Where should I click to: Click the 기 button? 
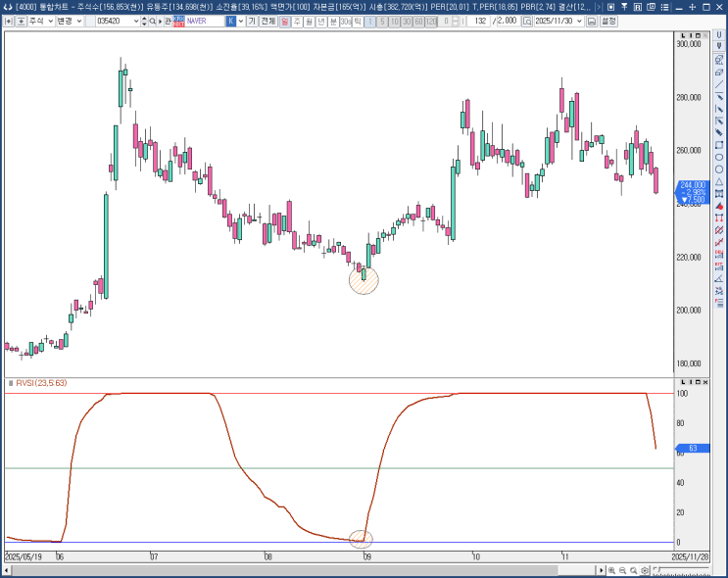(252, 22)
